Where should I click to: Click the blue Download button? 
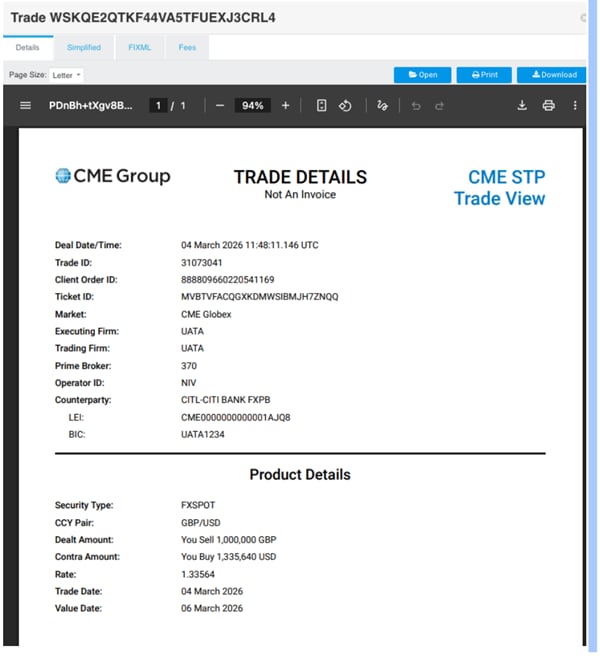[x=551, y=75]
